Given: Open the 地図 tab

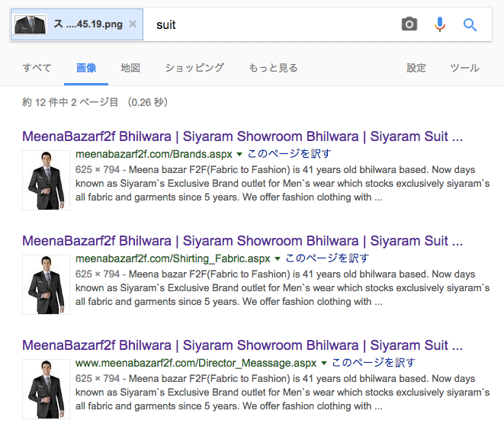Looking at the screenshot, I should pos(130,68).
